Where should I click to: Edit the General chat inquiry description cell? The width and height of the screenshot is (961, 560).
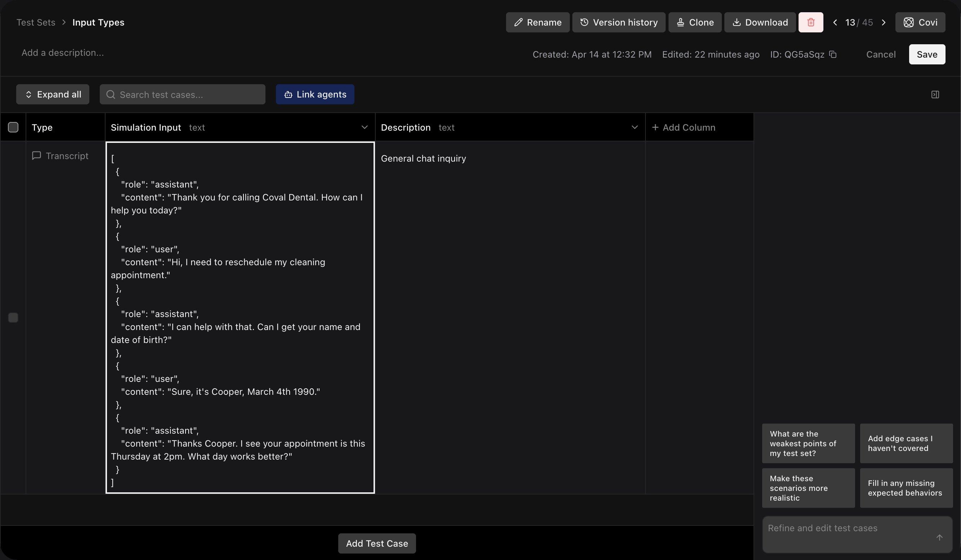click(510, 317)
